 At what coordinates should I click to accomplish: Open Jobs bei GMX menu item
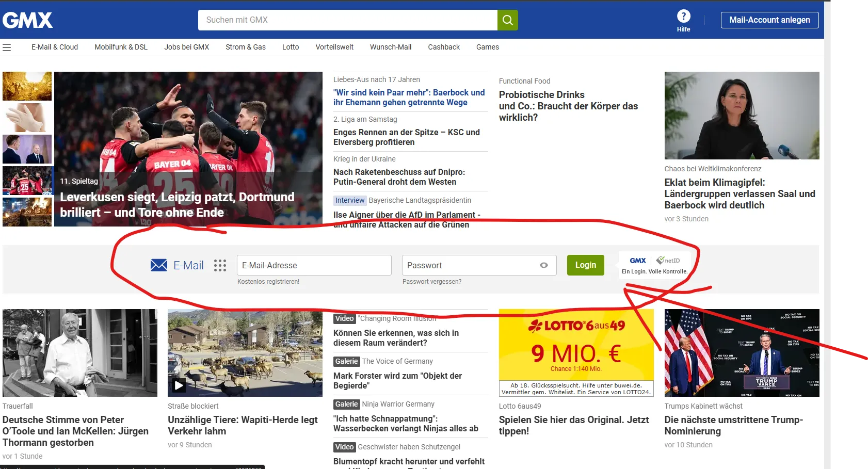click(187, 47)
